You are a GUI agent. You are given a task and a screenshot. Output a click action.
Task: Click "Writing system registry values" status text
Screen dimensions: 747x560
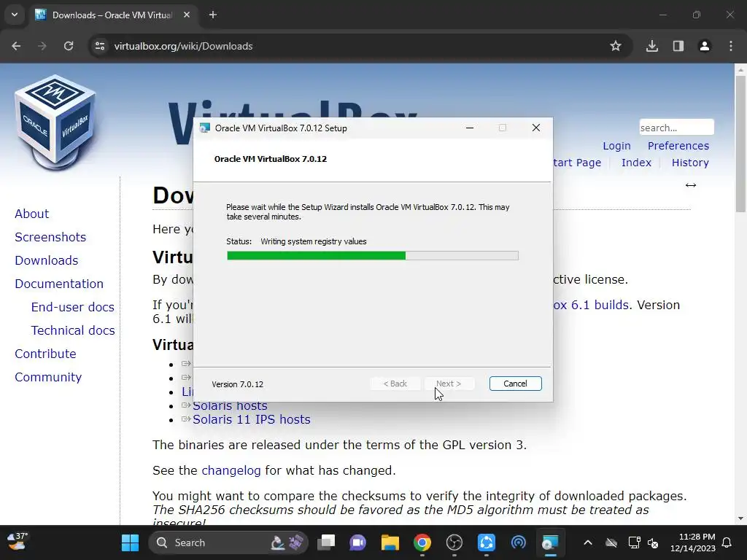(x=314, y=241)
